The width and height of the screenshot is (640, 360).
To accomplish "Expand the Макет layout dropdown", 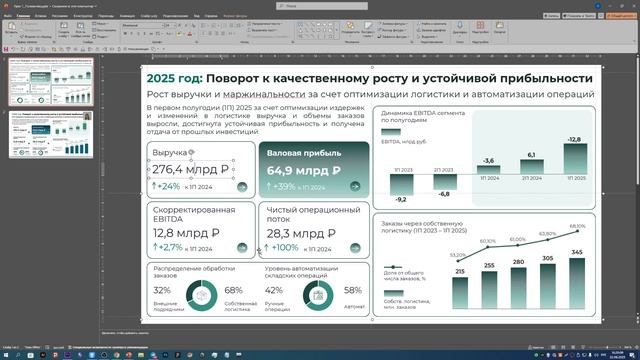I will click(x=100, y=24).
